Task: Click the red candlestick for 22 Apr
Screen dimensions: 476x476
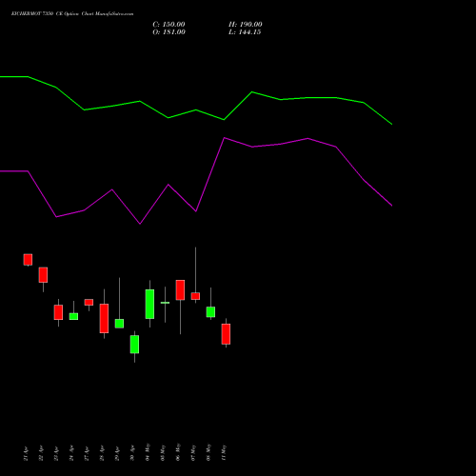Action: point(43,275)
